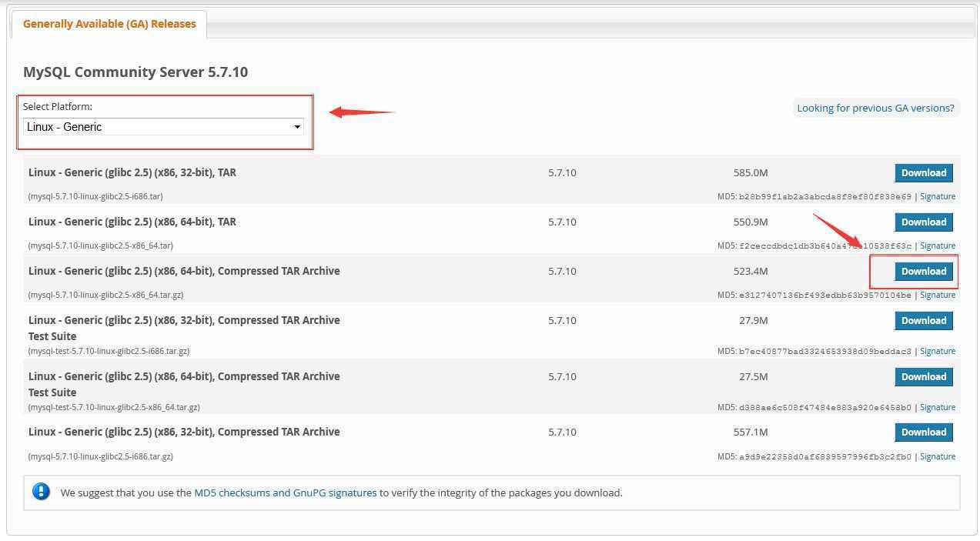Select filename mysql-5.7.10-linux-glibc2.5-x86_64.tar
This screenshot has height=541, width=980.
[x=100, y=245]
